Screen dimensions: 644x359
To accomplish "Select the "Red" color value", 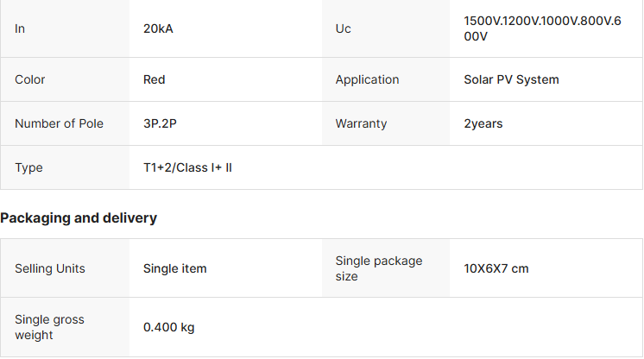I will (155, 79).
